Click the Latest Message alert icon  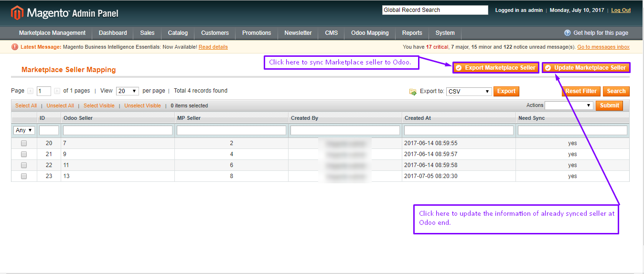(15, 47)
